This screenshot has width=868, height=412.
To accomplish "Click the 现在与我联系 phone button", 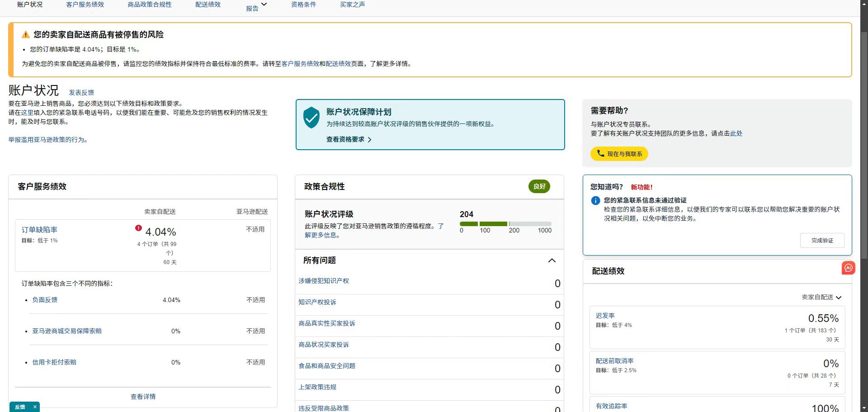I will click(x=619, y=154).
